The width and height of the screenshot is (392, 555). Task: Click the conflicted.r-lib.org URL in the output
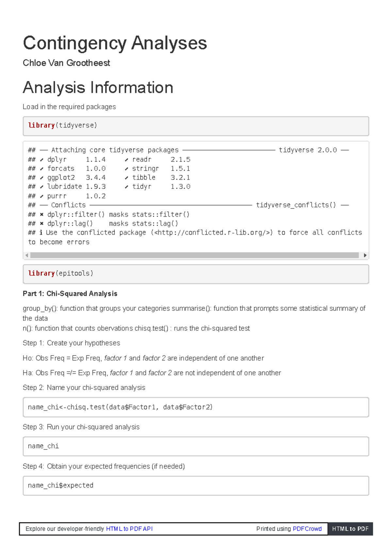[x=212, y=233]
